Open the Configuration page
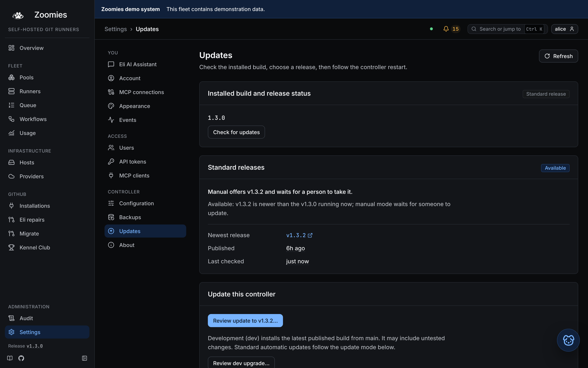Viewport: 588px width, 368px height. (145, 203)
